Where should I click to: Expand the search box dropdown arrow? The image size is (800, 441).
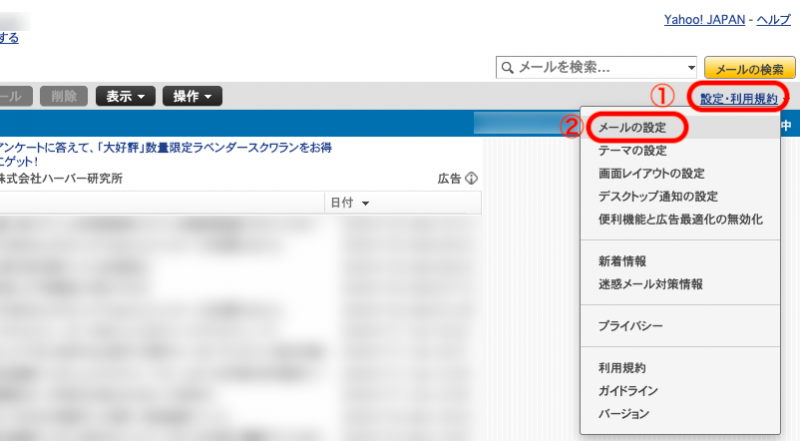[691, 67]
